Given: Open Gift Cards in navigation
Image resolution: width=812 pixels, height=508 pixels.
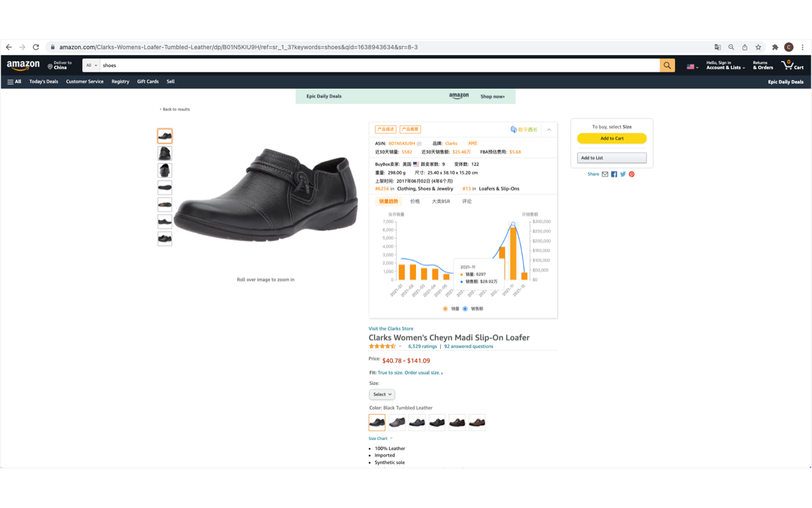Looking at the screenshot, I should pos(148,82).
